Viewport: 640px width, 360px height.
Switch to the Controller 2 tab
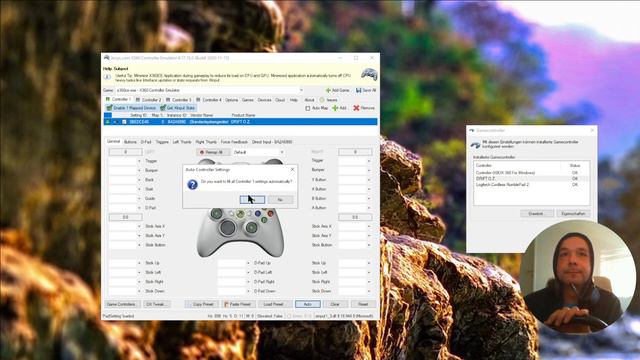148,100
